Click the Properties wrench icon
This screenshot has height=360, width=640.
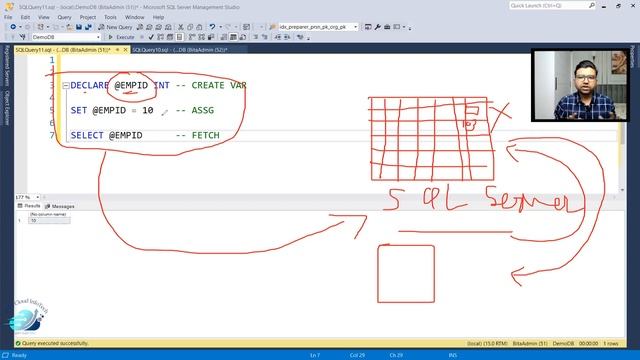378,27
